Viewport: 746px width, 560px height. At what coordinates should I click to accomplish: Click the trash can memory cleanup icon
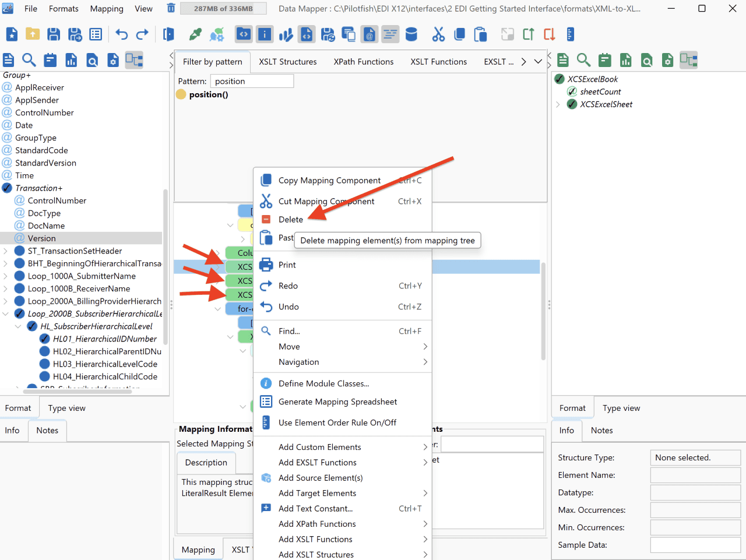171,8
